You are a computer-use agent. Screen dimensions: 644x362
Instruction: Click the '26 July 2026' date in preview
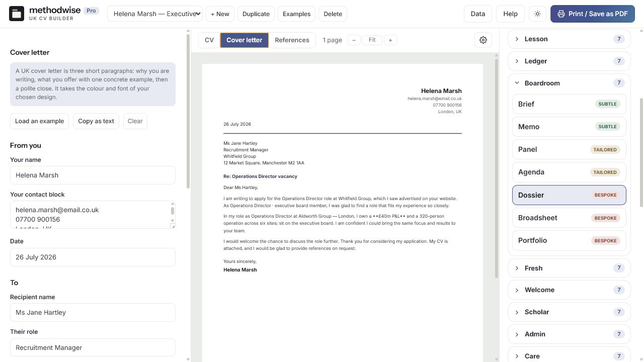coord(237,124)
